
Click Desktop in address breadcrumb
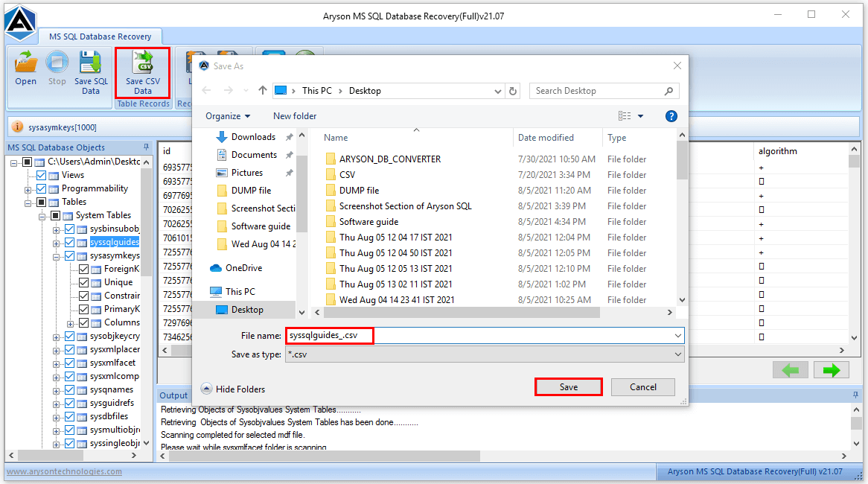coord(365,90)
